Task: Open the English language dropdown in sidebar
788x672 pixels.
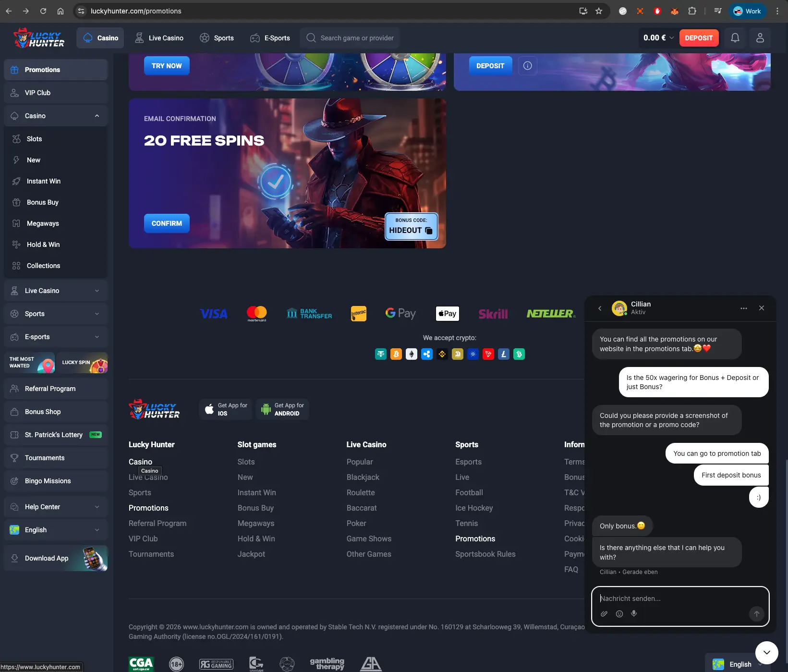Action: click(x=56, y=530)
